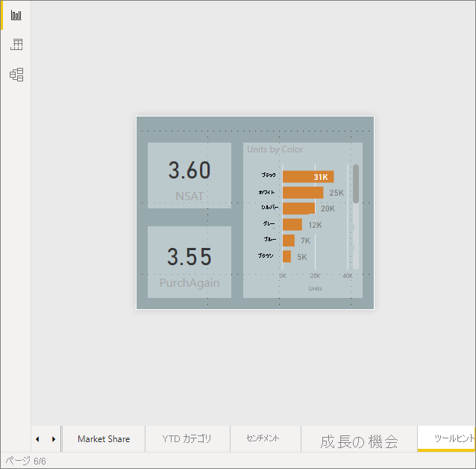Screen dimensions: 476x469
Task: Click the ブラック category label
Action: click(269, 175)
